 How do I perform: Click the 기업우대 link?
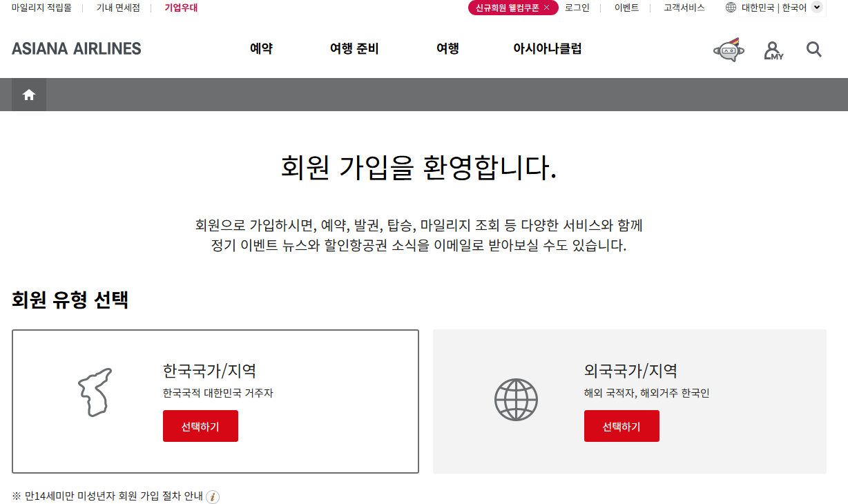tap(181, 8)
